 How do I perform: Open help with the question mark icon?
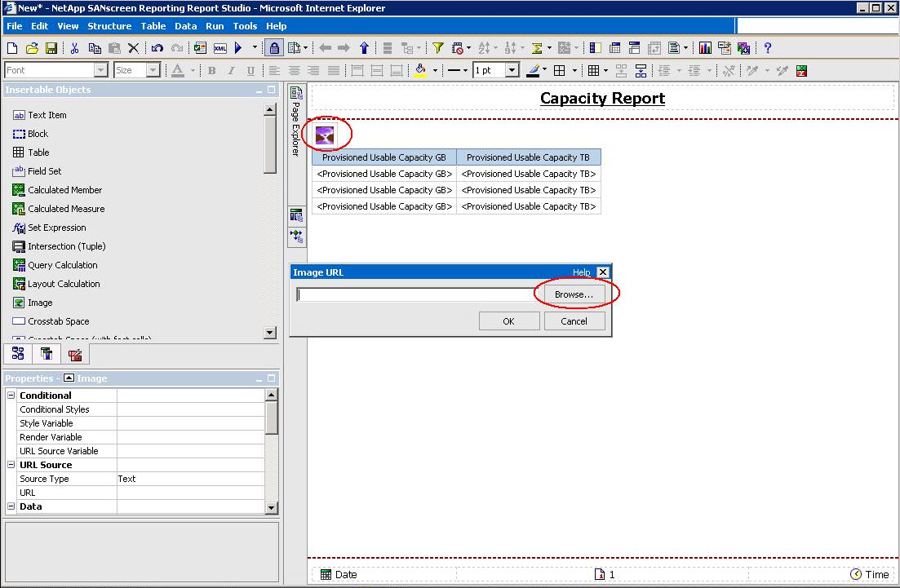pos(767,48)
